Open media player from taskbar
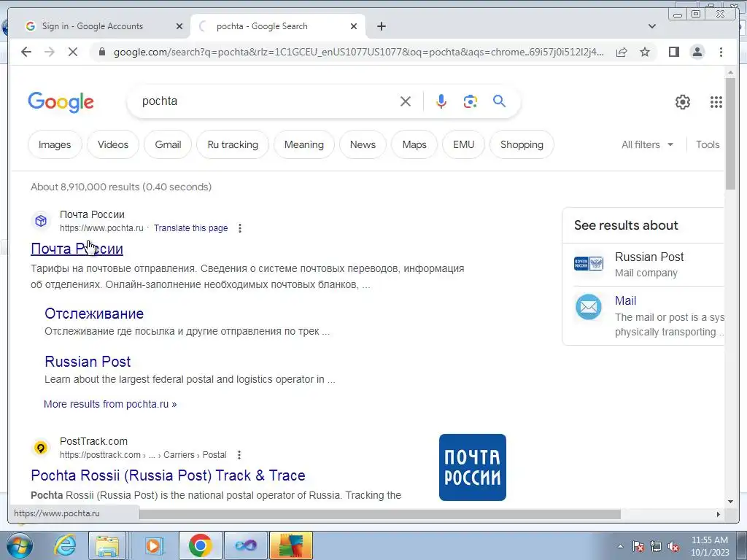Viewport: 747px width, 560px height. coord(153,545)
